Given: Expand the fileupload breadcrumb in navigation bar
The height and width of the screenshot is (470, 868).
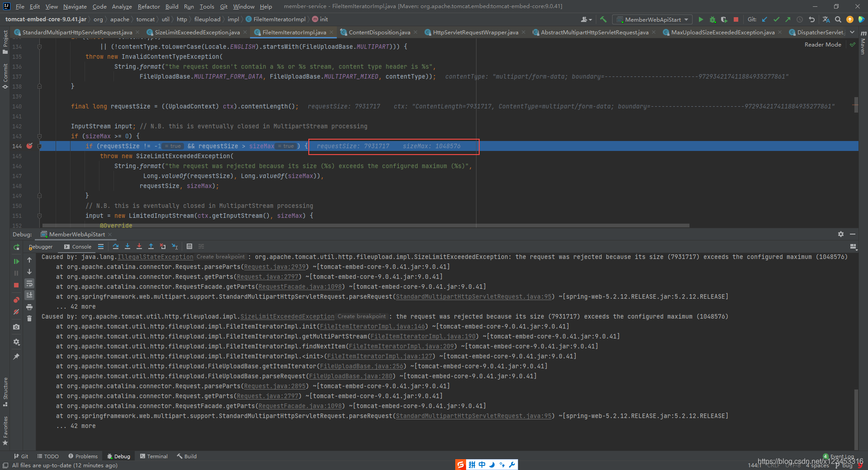Looking at the screenshot, I should tap(208, 19).
